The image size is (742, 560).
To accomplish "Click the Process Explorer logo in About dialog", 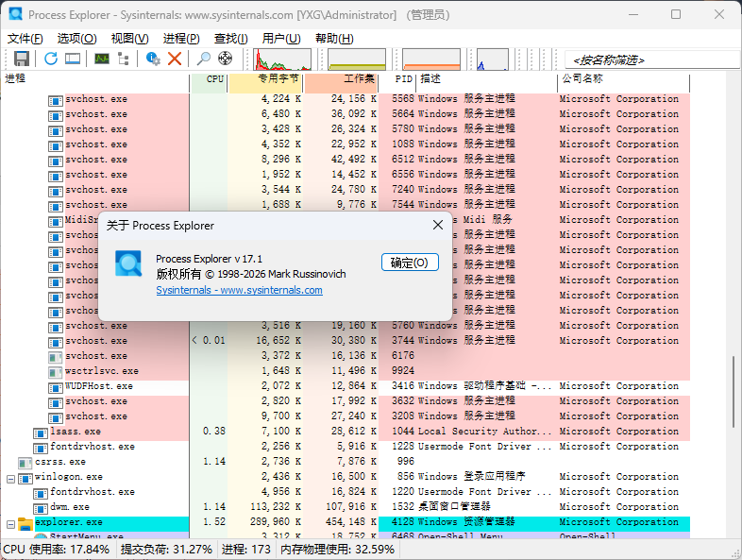I will point(128,263).
